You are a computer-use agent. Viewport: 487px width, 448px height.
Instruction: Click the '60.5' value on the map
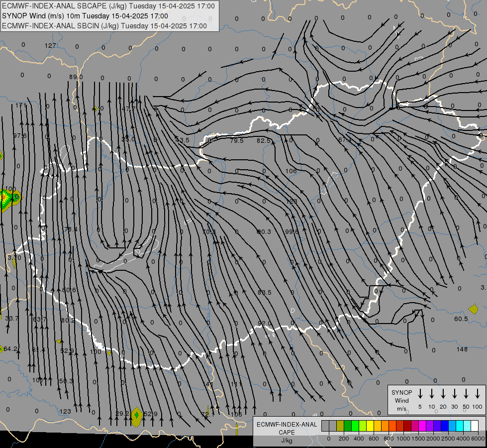(x=461, y=319)
